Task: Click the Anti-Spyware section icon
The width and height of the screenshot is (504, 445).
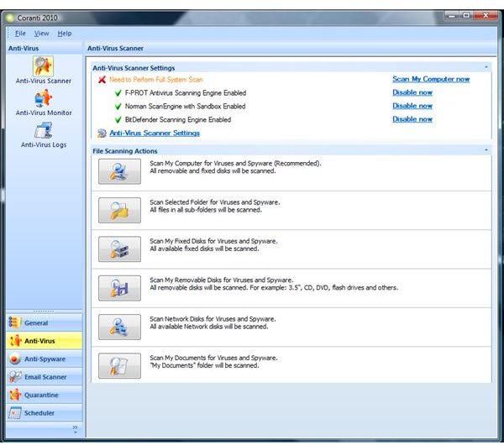Action: (x=14, y=359)
